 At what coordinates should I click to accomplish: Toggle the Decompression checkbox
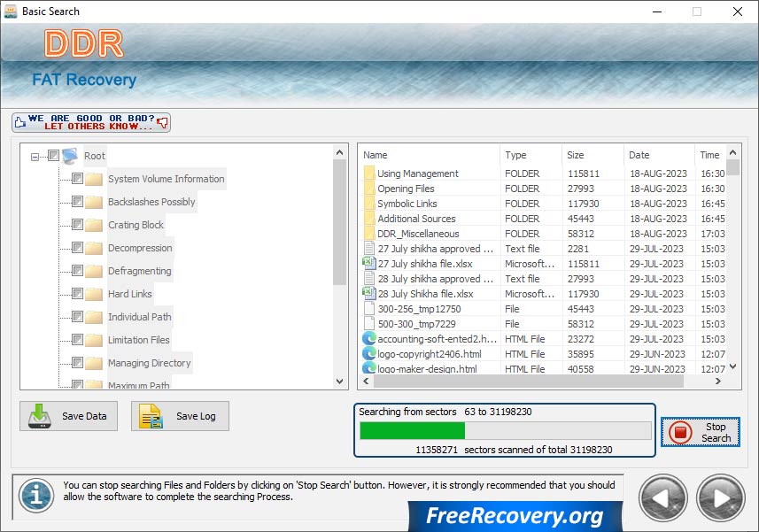point(77,248)
